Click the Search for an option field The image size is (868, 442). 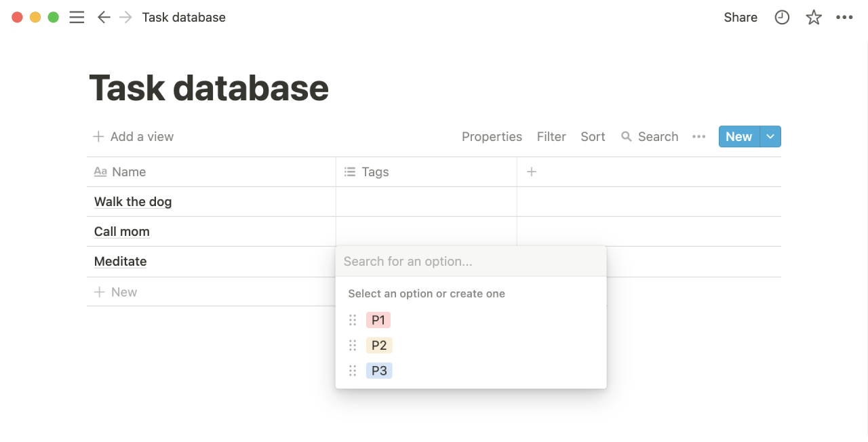(471, 262)
